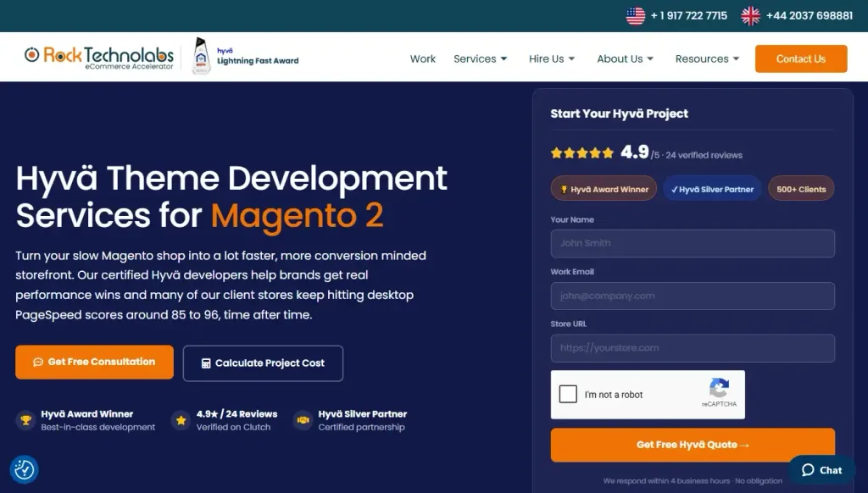Screen dimensions: 868x493
Task: Focus the Work Email input field
Action: tap(693, 296)
